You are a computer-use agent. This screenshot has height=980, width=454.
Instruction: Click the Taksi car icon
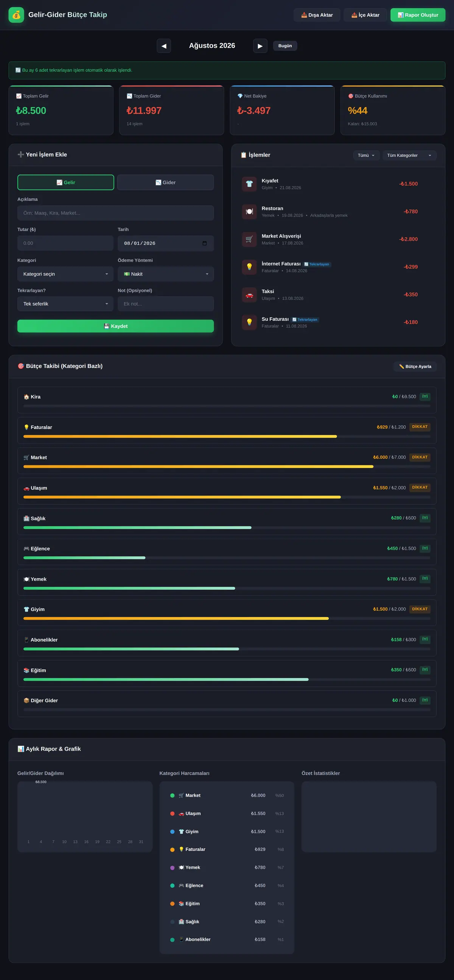pyautogui.click(x=249, y=294)
